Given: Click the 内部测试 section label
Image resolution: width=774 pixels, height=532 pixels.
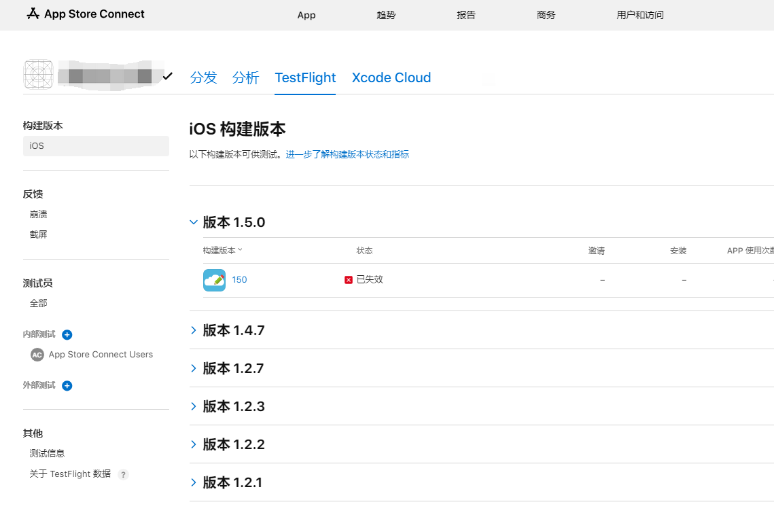Looking at the screenshot, I should pyautogui.click(x=39, y=334).
